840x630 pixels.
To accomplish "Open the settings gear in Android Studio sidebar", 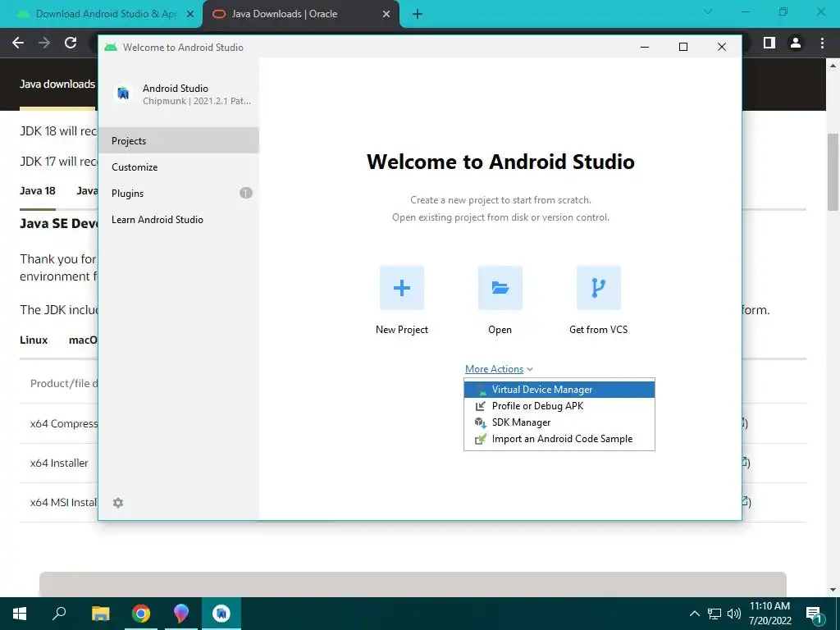I will [118, 503].
